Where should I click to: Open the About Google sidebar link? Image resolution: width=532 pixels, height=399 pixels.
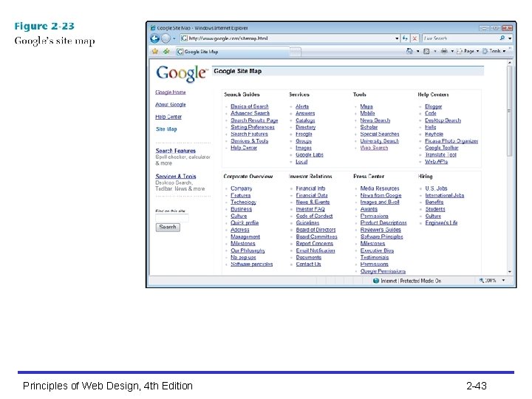click(171, 104)
